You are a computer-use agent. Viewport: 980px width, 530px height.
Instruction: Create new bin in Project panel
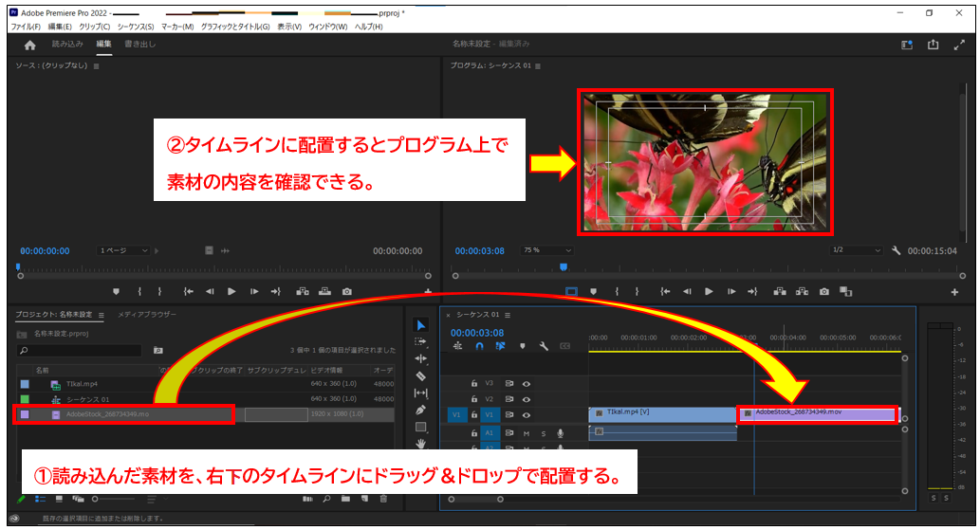point(345,499)
